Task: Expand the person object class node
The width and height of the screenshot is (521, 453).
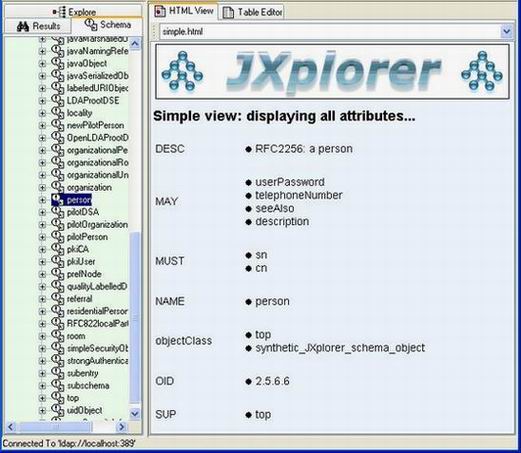Action: 42,200
